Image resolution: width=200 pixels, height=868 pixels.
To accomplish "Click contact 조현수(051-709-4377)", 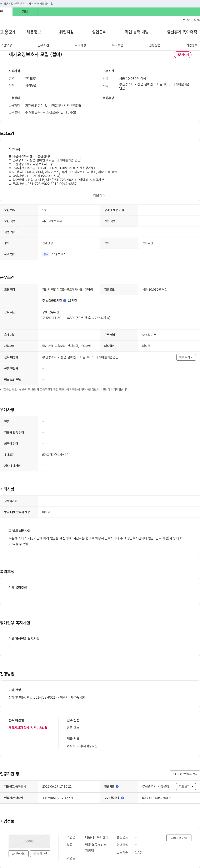I will point(57,798).
